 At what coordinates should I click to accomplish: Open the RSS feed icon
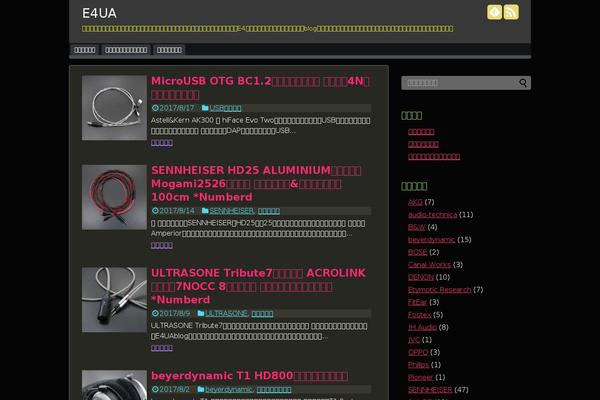click(511, 12)
